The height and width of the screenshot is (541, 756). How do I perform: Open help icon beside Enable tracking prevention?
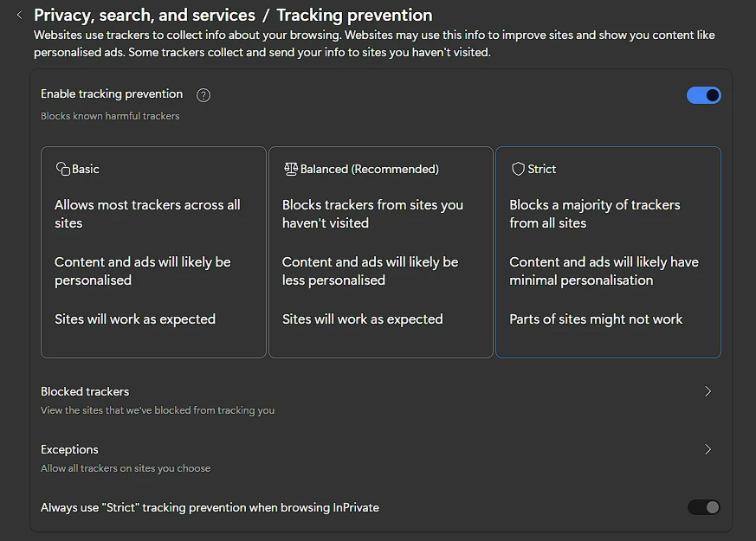204,95
